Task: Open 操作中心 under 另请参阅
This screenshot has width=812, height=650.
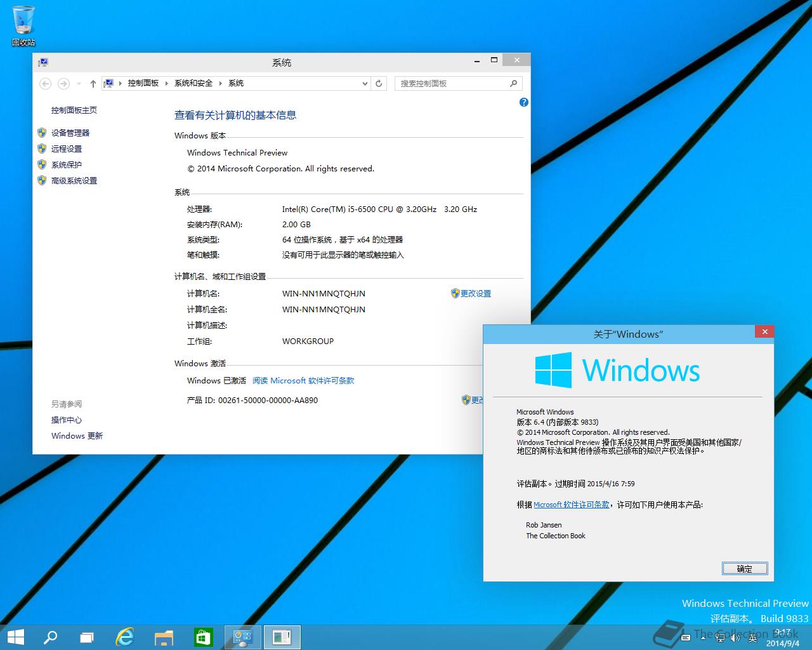Action: click(67, 420)
